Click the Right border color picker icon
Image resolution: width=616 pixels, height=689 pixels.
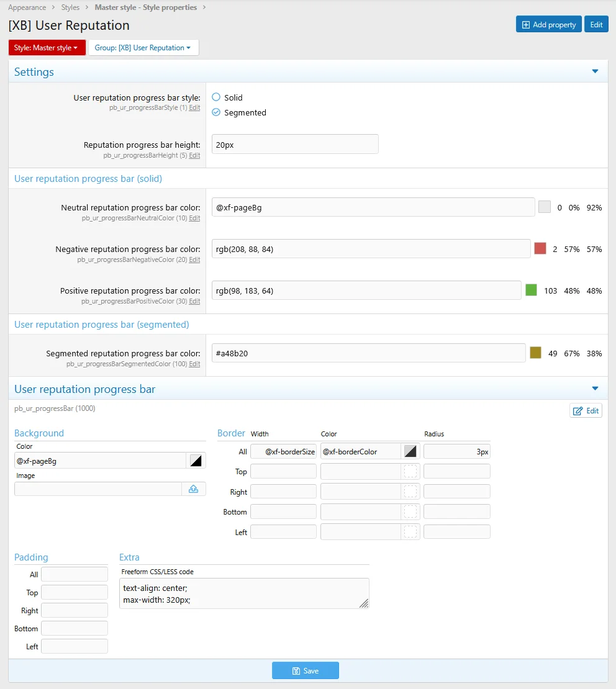(x=410, y=492)
